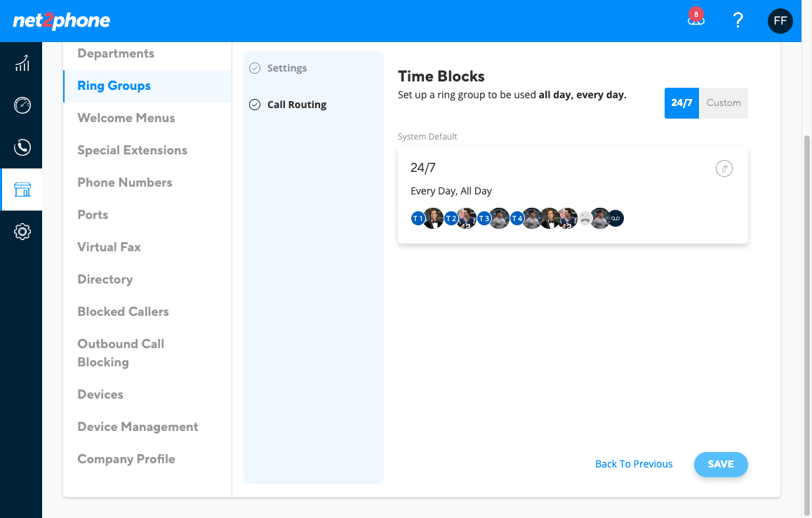Open the analytics chart icon in sidebar
The image size is (812, 518).
coord(22,63)
